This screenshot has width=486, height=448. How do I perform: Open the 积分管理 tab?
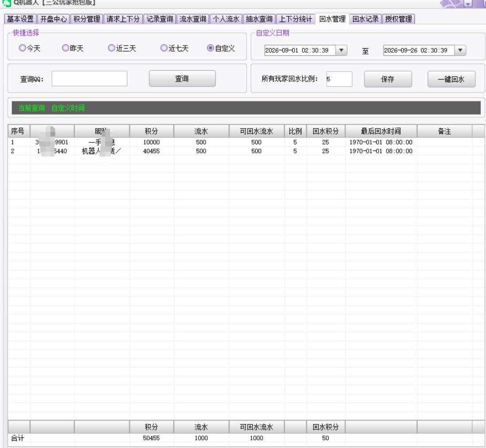tap(87, 19)
